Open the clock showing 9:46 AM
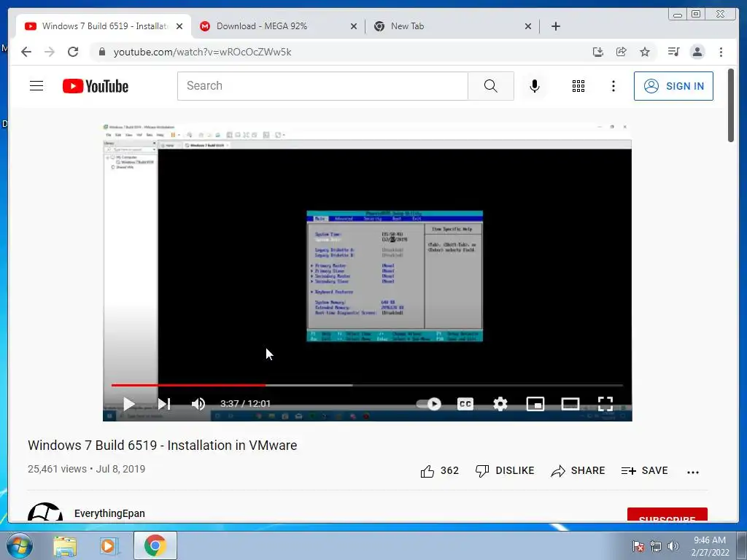The width and height of the screenshot is (747, 560). pos(710,546)
